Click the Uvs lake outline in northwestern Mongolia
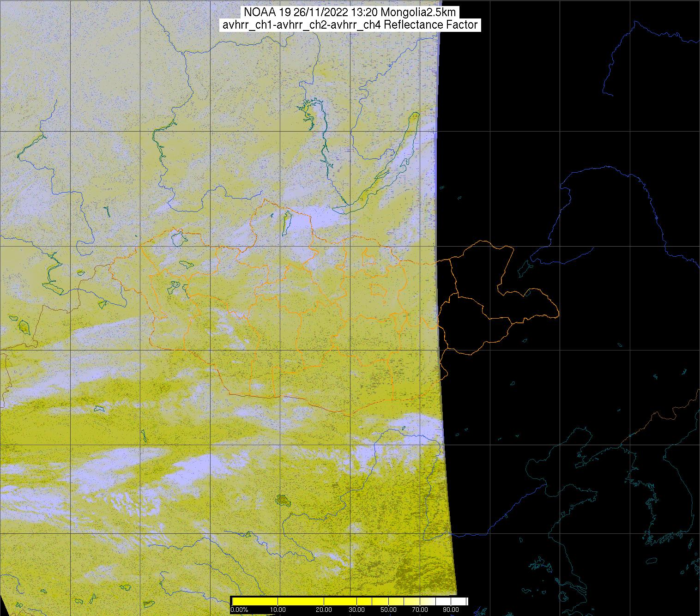 pyautogui.click(x=178, y=238)
